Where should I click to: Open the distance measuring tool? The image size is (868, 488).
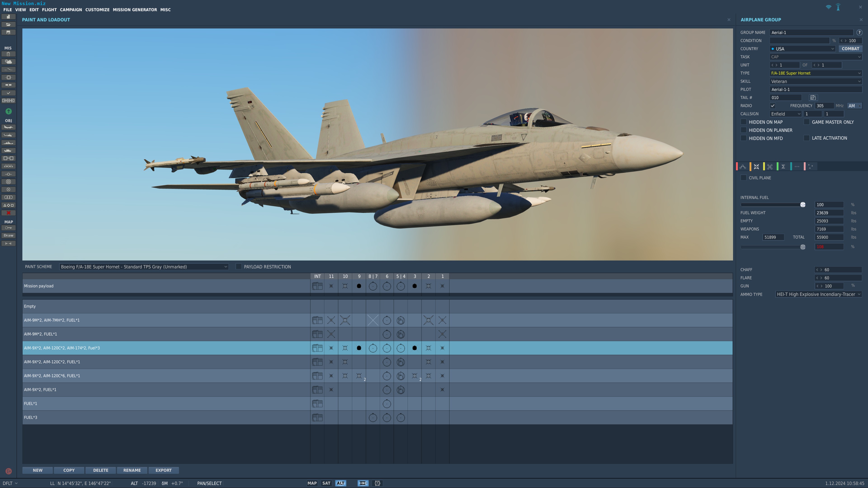tap(8, 243)
